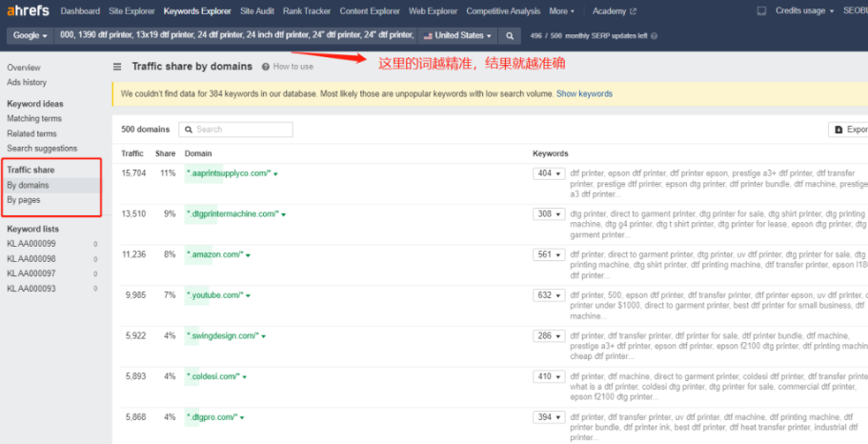The height and width of the screenshot is (444, 868).
Task: Open the Google search engine dropdown
Action: tap(30, 35)
